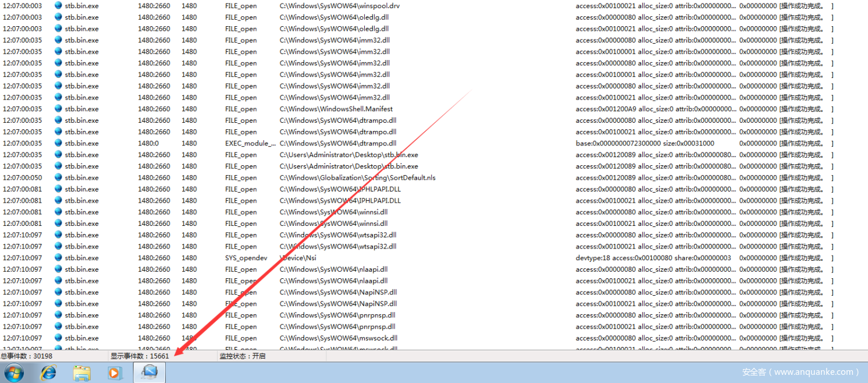868x383 pixels.
Task: Select nlaapi.dll path with access:0x00000080
Action: coord(333,269)
